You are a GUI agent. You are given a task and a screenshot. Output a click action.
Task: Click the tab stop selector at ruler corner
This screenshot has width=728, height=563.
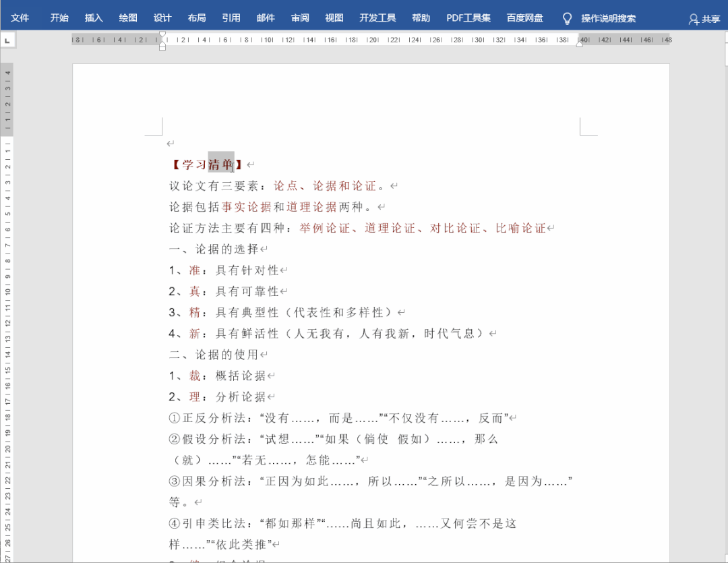(x=7, y=40)
